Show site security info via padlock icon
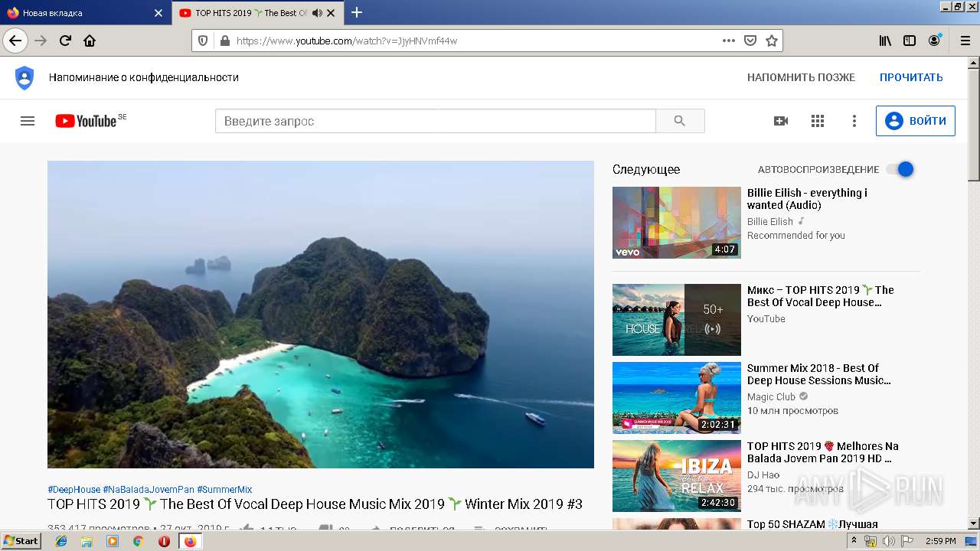Screen dimensions: 980x551 pyautogui.click(x=224, y=41)
